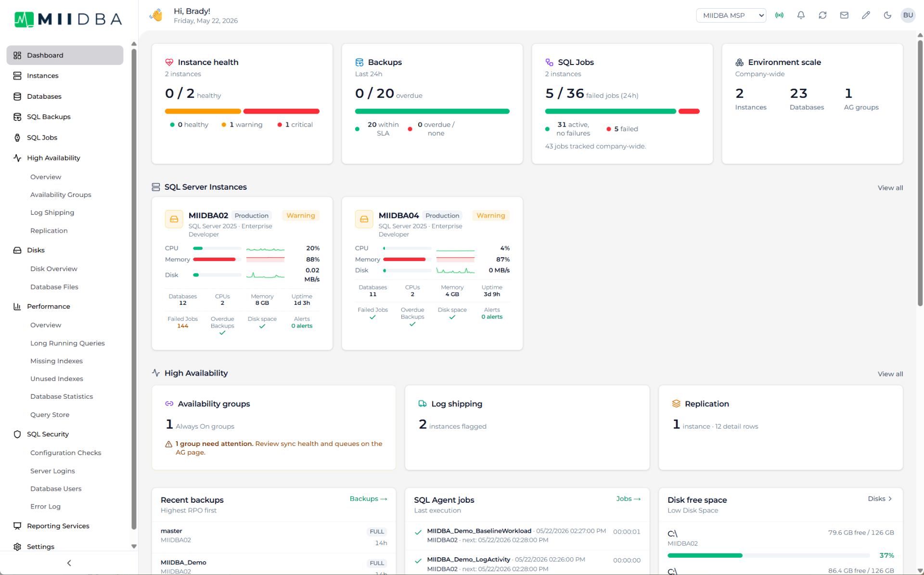Toggle dark mode moon icon
This screenshot has width=924, height=575.
pos(887,15)
